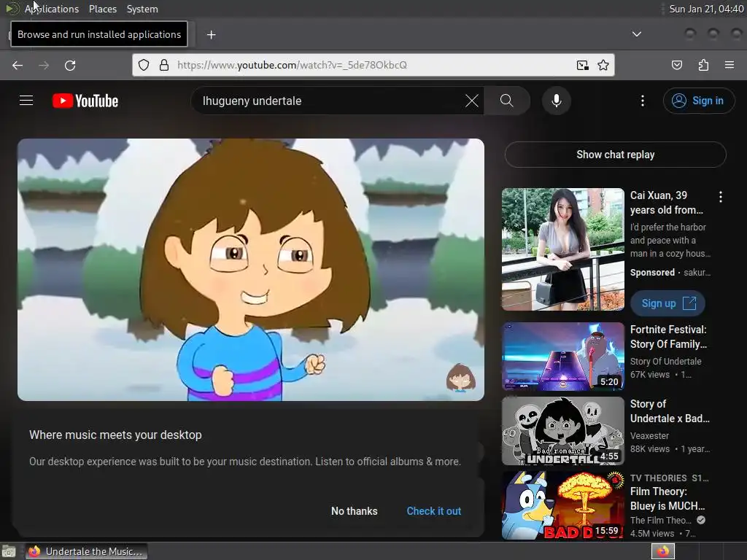Click the address bar URL
The image size is (747, 560).
(x=292, y=65)
